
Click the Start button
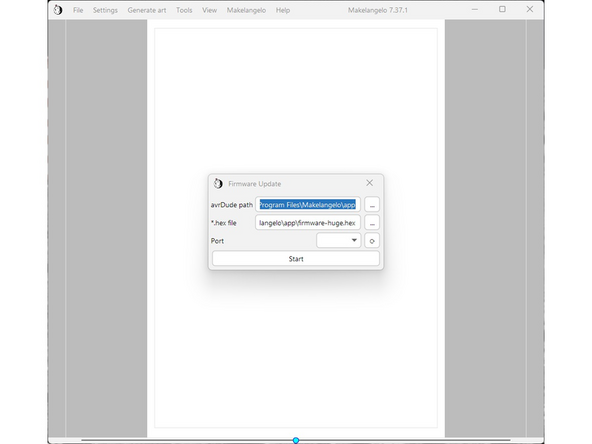tap(296, 259)
